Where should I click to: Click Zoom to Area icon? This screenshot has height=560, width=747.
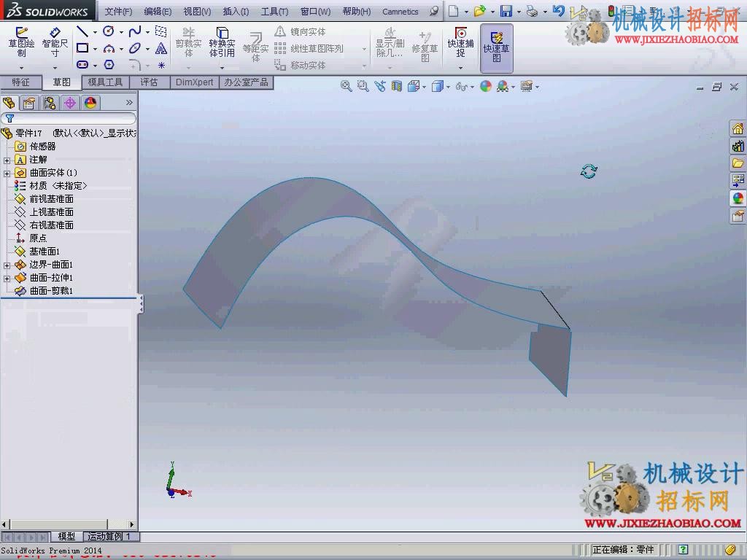[x=363, y=86]
